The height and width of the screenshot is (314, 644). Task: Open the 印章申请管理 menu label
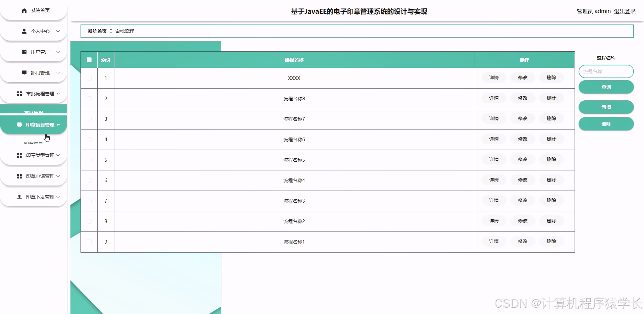click(40, 176)
